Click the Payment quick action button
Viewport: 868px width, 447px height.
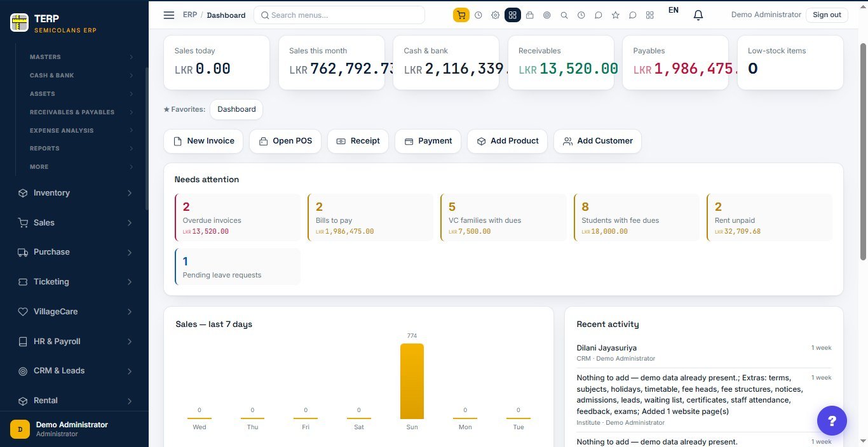(428, 141)
